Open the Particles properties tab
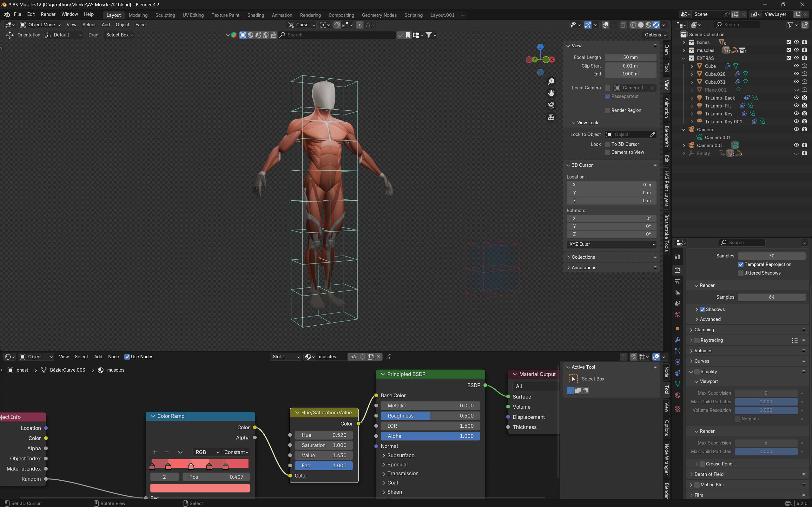 (x=677, y=351)
